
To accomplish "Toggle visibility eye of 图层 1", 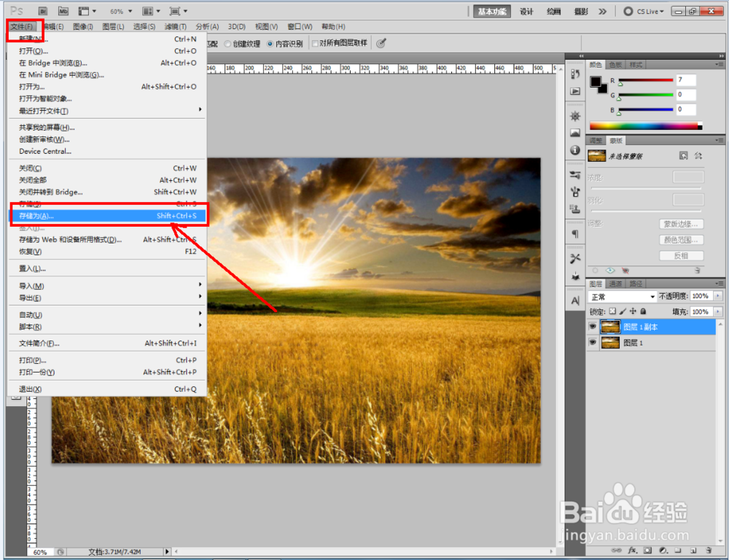I will click(x=592, y=342).
